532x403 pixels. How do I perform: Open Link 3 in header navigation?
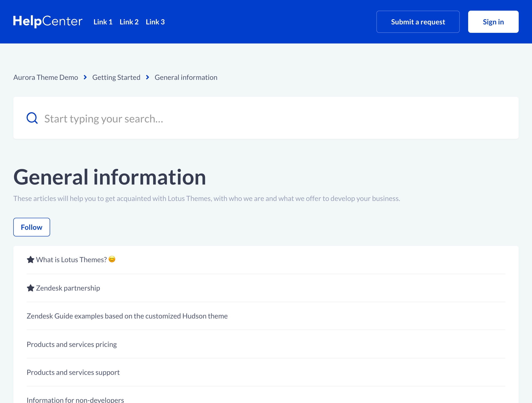coord(155,22)
